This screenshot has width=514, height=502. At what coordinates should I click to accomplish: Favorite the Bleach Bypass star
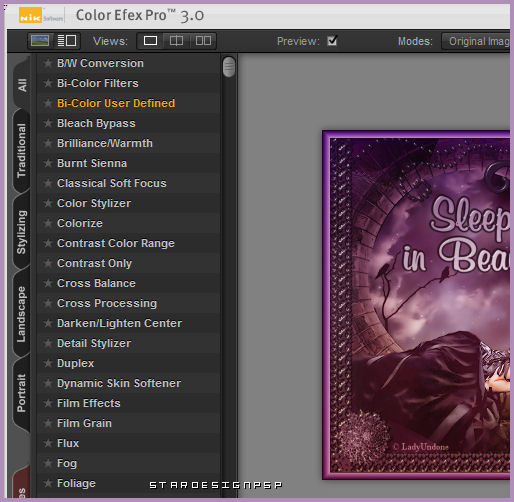[x=48, y=123]
